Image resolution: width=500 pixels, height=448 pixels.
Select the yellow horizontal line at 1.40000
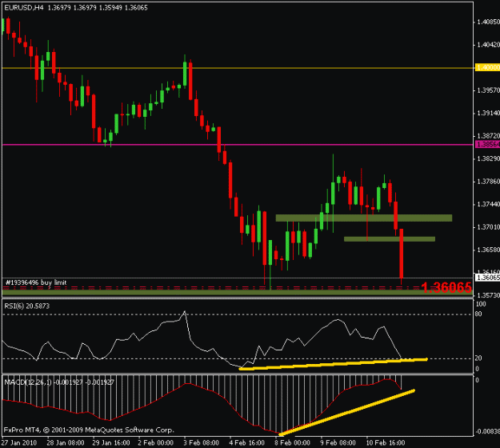click(238, 67)
